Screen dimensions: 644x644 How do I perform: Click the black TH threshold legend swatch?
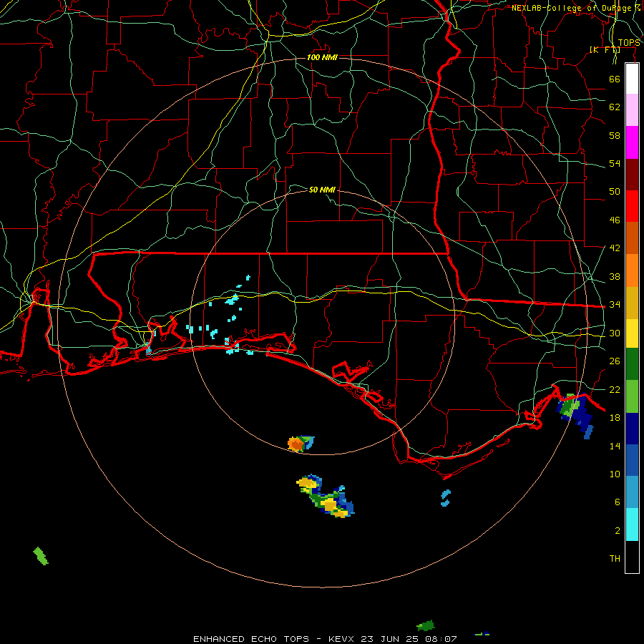pos(632,557)
